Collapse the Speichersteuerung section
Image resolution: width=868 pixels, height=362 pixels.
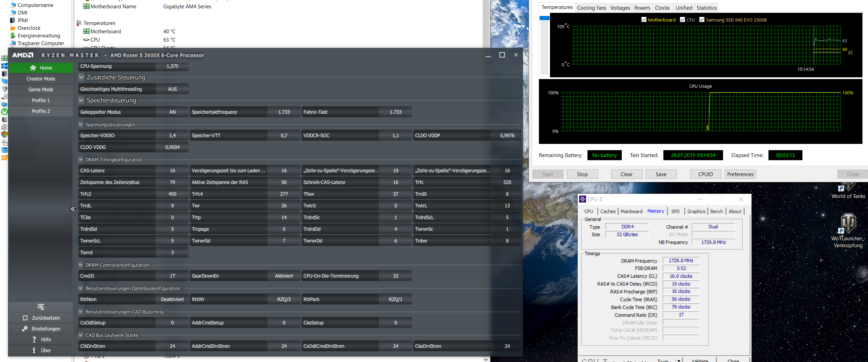tap(81, 100)
